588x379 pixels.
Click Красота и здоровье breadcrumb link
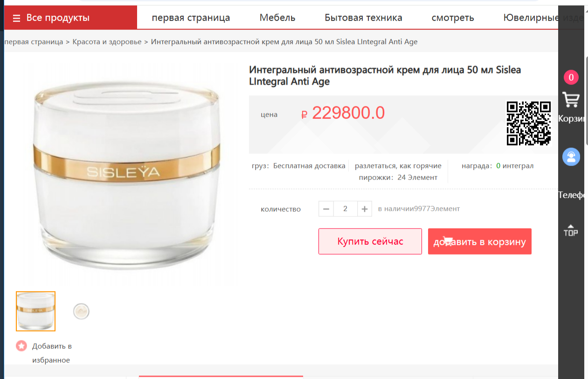[107, 41]
